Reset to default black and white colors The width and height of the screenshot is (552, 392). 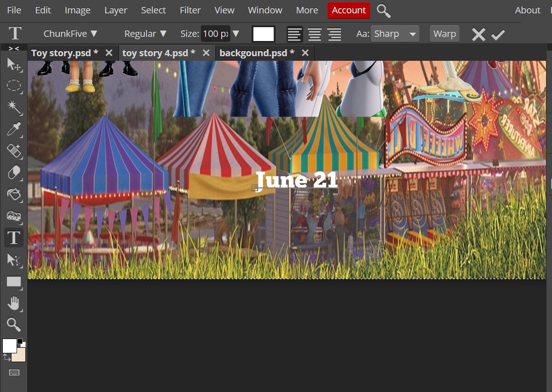pos(21,342)
